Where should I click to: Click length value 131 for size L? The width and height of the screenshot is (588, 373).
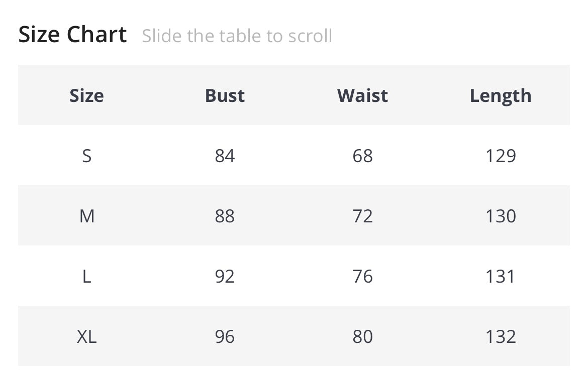click(x=501, y=277)
